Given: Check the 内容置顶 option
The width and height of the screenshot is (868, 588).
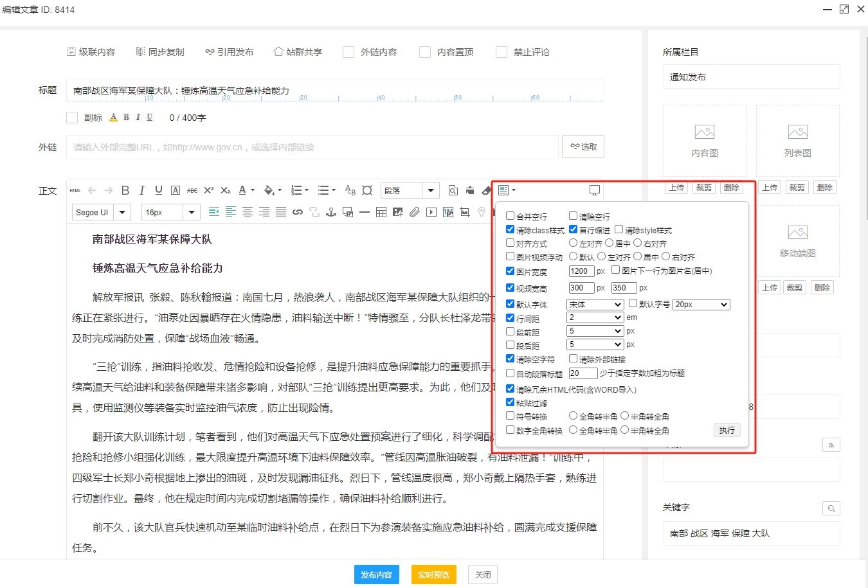Looking at the screenshot, I should (425, 52).
